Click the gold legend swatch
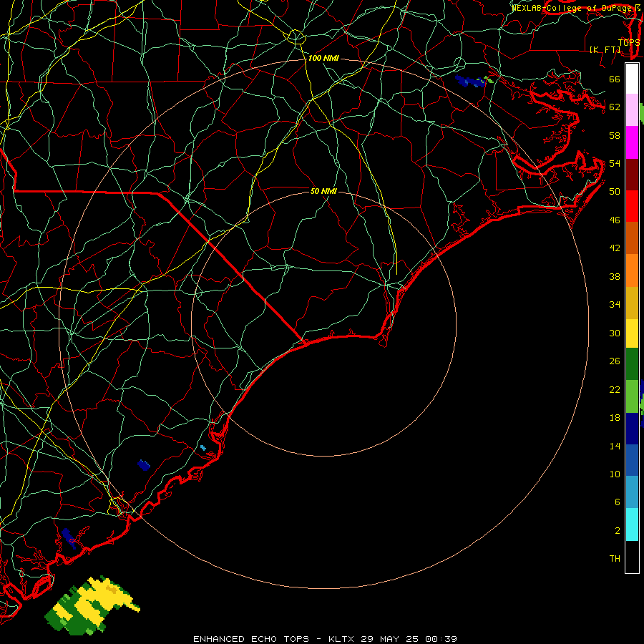 point(632,303)
